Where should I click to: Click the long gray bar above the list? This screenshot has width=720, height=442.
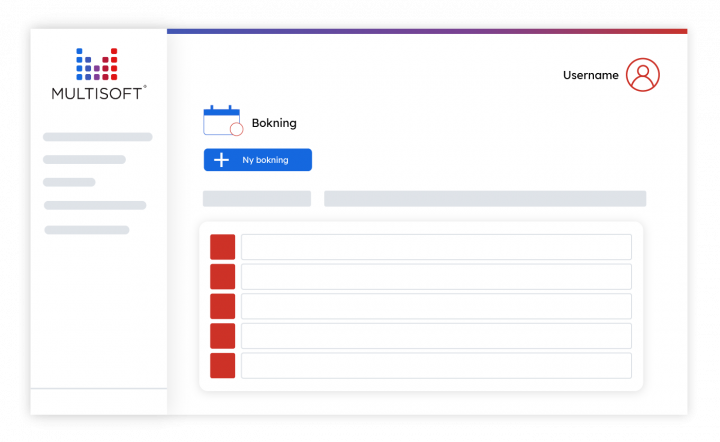point(484,199)
